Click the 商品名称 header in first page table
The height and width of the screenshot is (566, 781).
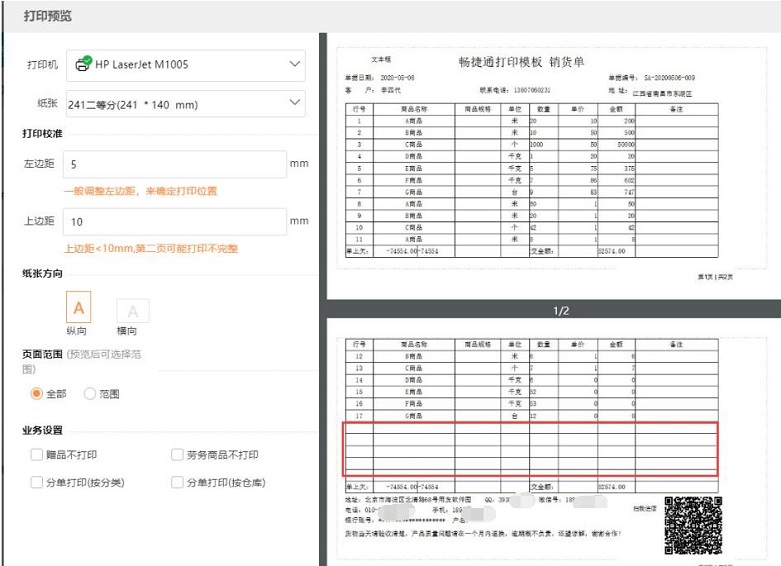(414, 109)
